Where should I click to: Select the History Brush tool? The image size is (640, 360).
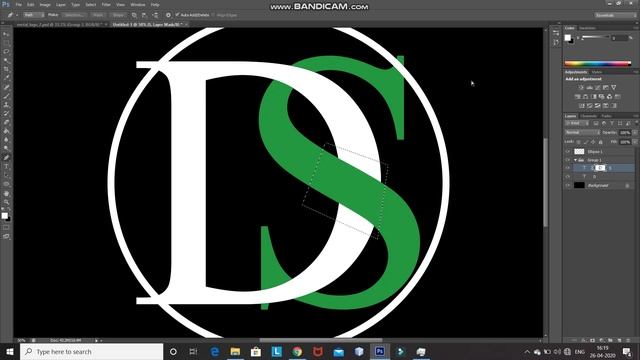pyautogui.click(x=6, y=113)
